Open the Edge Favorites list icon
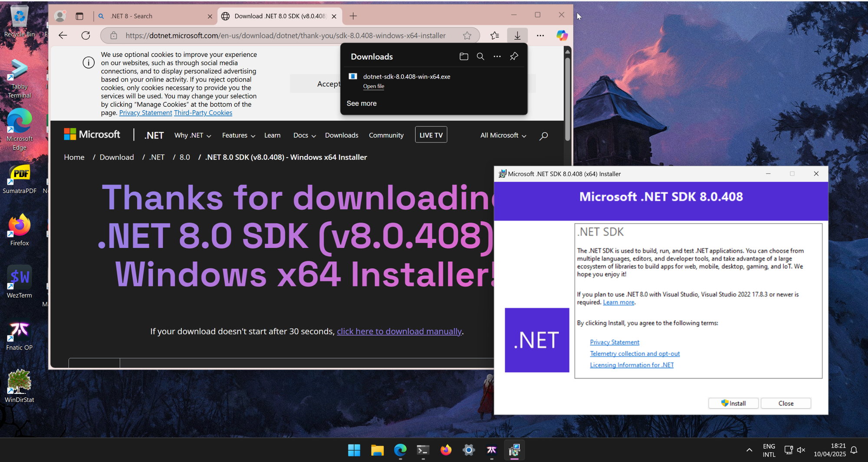Screen dimensions: 868x462 [x=495, y=36]
